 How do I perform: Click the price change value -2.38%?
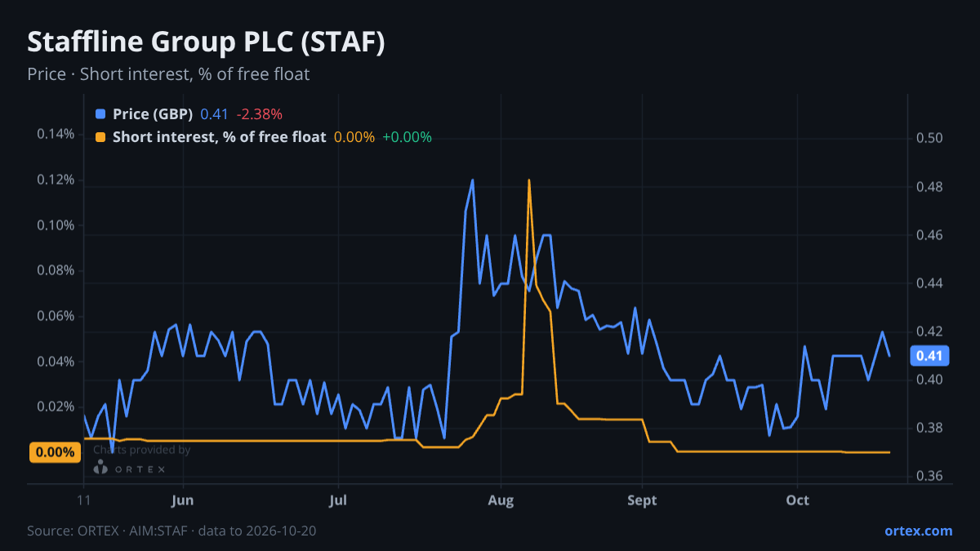[x=260, y=114]
